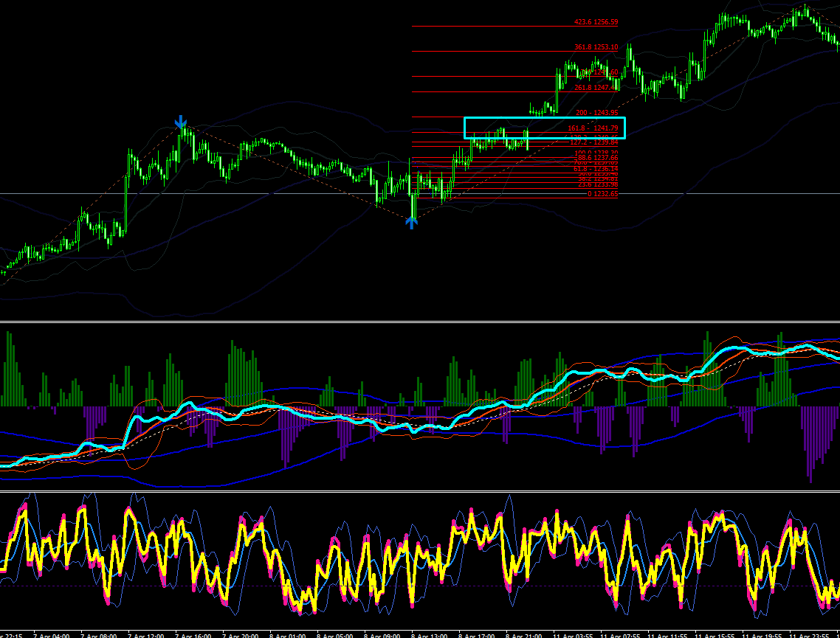This screenshot has height=638, width=840.
Task: Click the 0 1232.65 Fibonacci base label
Action: pyautogui.click(x=602, y=194)
